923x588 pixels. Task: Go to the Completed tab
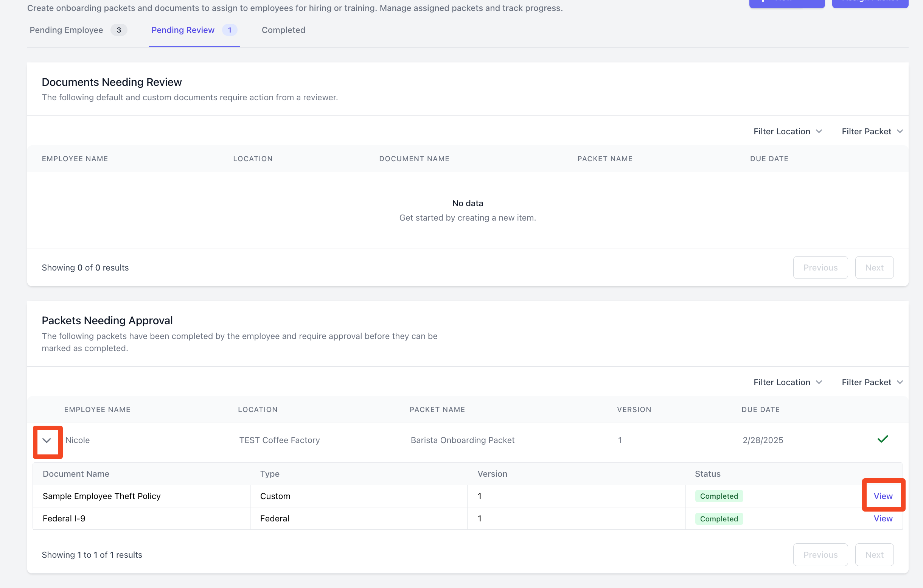(283, 30)
